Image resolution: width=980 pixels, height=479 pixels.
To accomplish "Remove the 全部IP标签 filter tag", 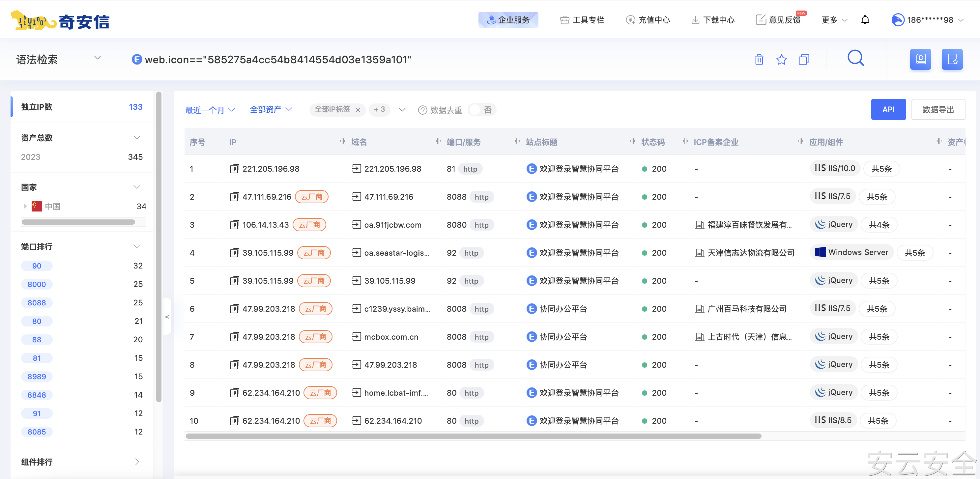I will click(358, 110).
